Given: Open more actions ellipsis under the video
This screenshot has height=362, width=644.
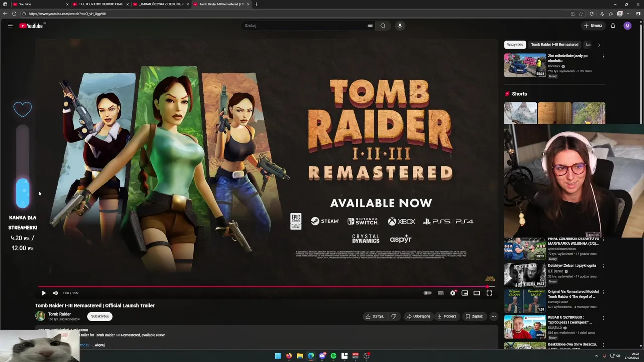Looking at the screenshot, I should point(494,316).
